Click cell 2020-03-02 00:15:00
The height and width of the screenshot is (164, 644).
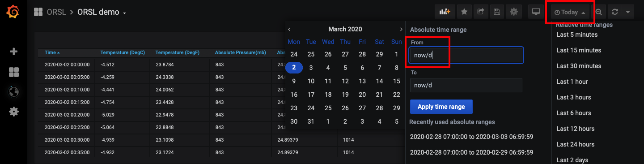(67, 102)
